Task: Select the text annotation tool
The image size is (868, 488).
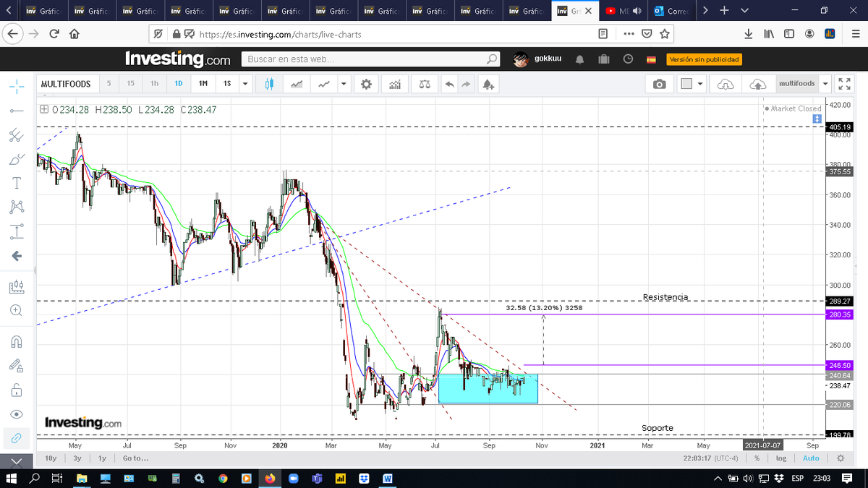Action: pyautogui.click(x=16, y=182)
